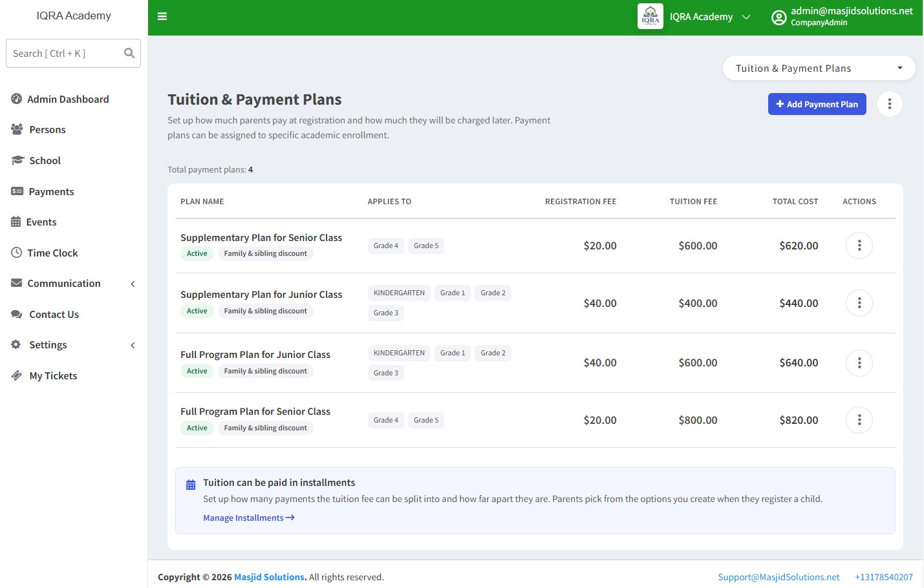Click the APPLIES TO column header
Screen dimensions: 924x588
(389, 202)
